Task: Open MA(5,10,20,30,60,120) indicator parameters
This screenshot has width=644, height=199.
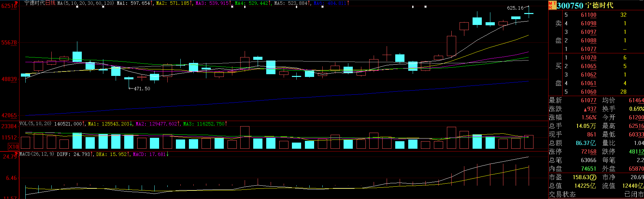Action: pyautogui.click(x=86, y=3)
